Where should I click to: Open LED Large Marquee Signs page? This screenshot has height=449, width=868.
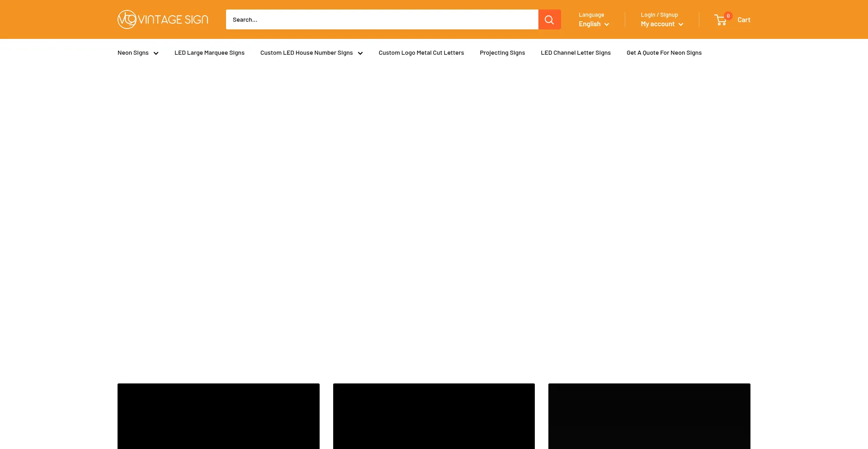pyautogui.click(x=209, y=53)
